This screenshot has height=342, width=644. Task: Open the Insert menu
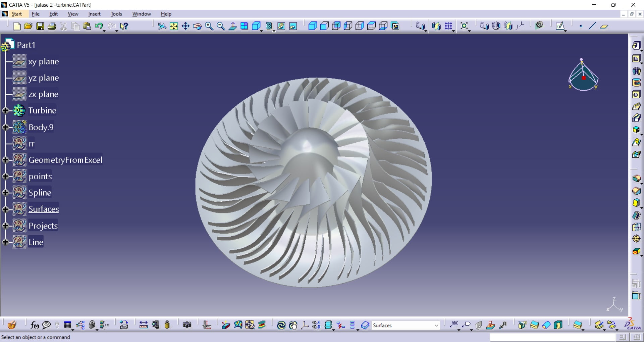pyautogui.click(x=94, y=14)
